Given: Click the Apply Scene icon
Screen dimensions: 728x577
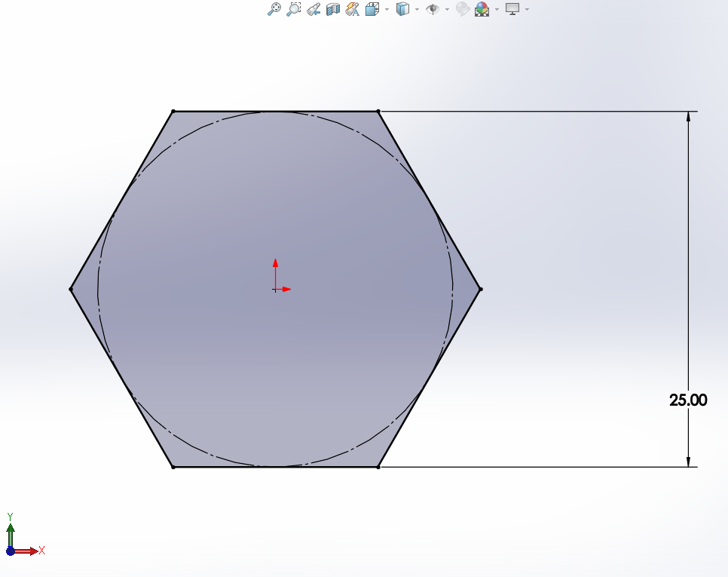Looking at the screenshot, I should tap(482, 9).
